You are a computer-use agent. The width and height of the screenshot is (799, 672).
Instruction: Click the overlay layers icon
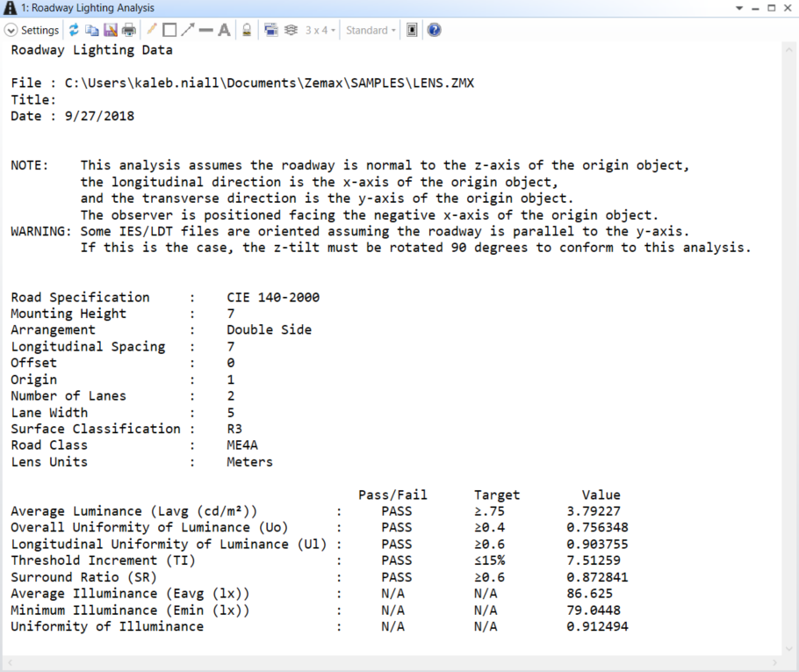291,30
